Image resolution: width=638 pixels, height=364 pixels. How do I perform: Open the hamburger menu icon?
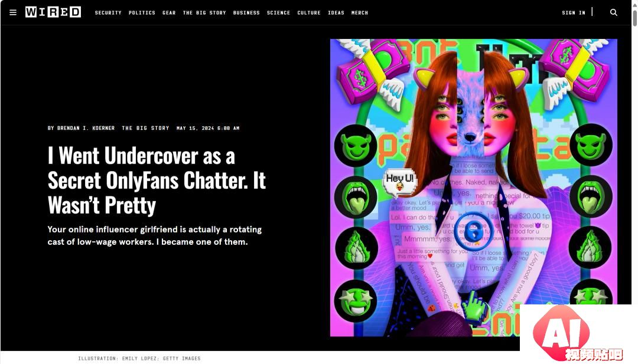[13, 12]
